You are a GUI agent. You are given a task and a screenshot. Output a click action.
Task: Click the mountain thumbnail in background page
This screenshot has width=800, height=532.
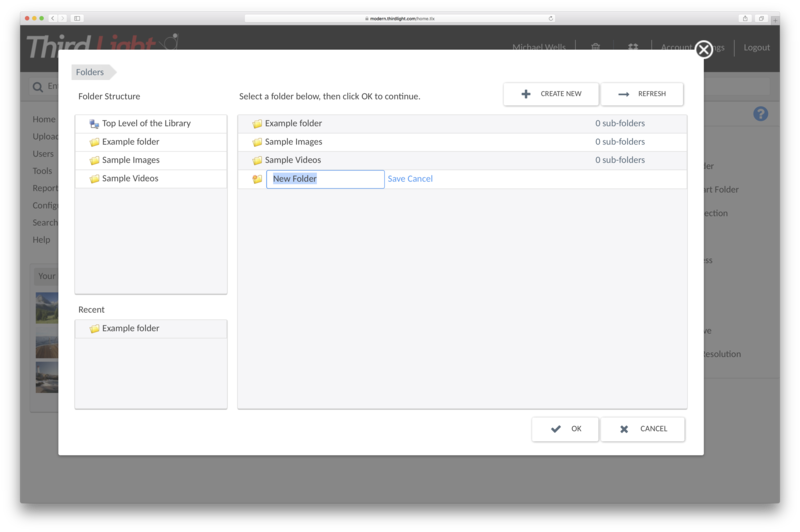[46, 308]
